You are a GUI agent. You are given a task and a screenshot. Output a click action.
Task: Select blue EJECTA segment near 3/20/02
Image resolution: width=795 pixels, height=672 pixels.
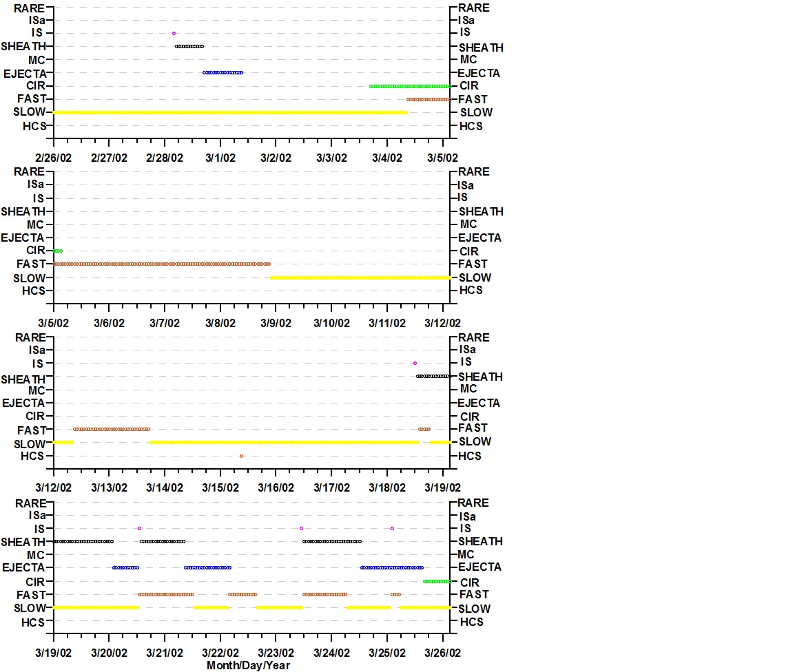[126, 567]
